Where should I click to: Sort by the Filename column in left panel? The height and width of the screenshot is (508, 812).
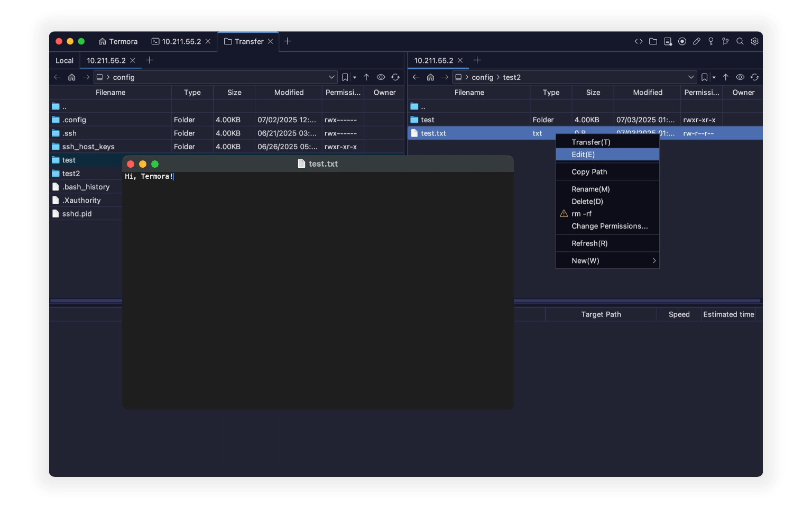coord(110,93)
